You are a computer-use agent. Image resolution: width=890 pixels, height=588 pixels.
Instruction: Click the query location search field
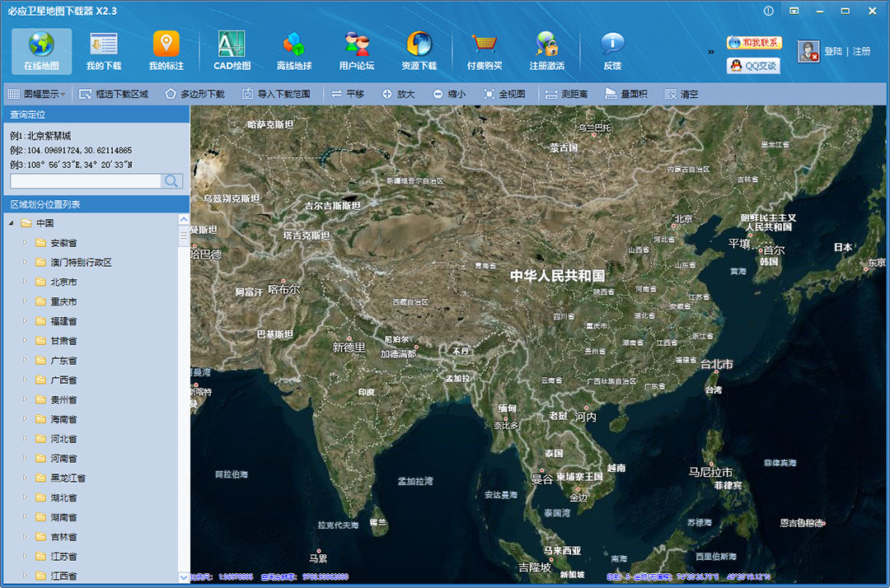click(x=86, y=181)
